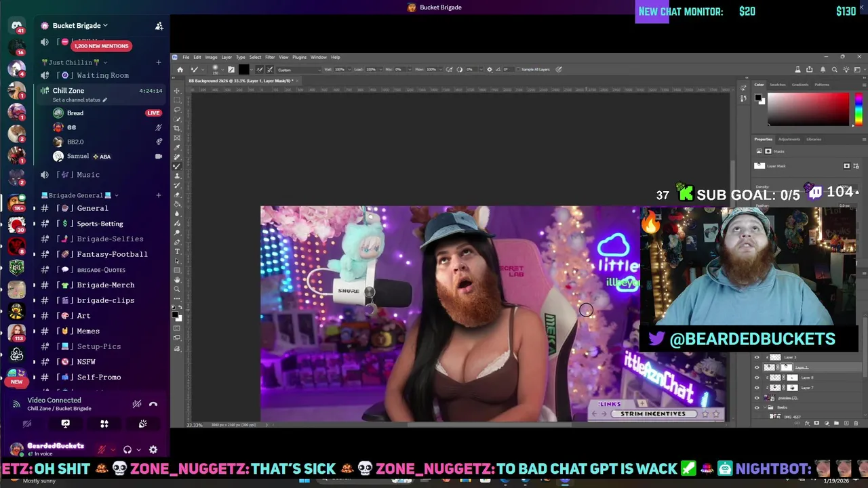Open Color panel options menu
This screenshot has width=868, height=488.
coord(864,85)
